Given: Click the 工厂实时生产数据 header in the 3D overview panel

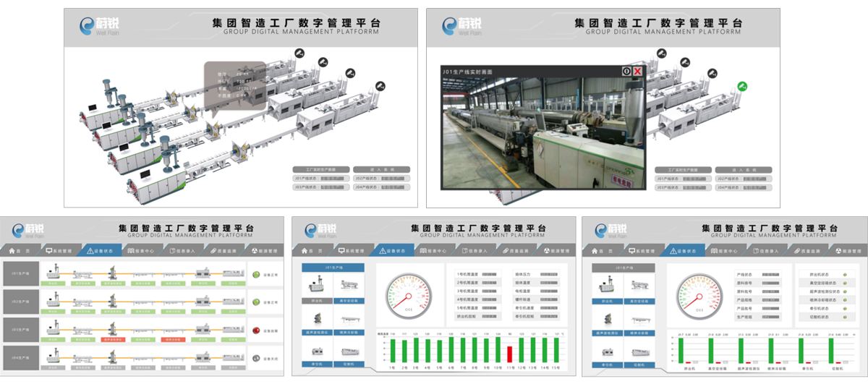Looking at the screenshot, I should (x=322, y=170).
